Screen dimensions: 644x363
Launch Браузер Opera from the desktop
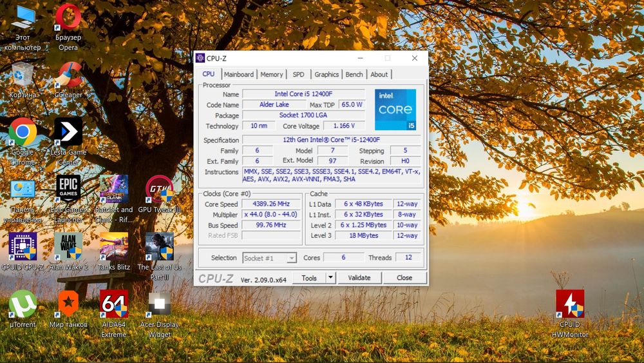[x=68, y=27]
